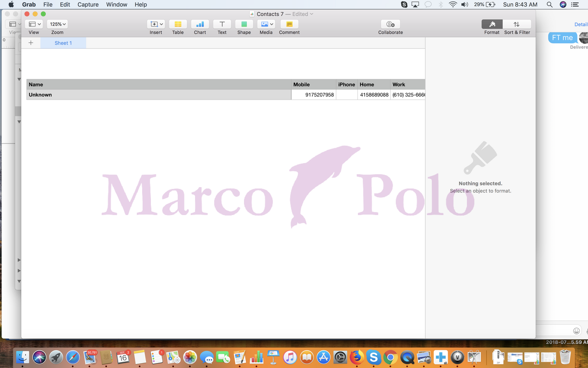Click the Shape toolbar icon

(x=244, y=24)
